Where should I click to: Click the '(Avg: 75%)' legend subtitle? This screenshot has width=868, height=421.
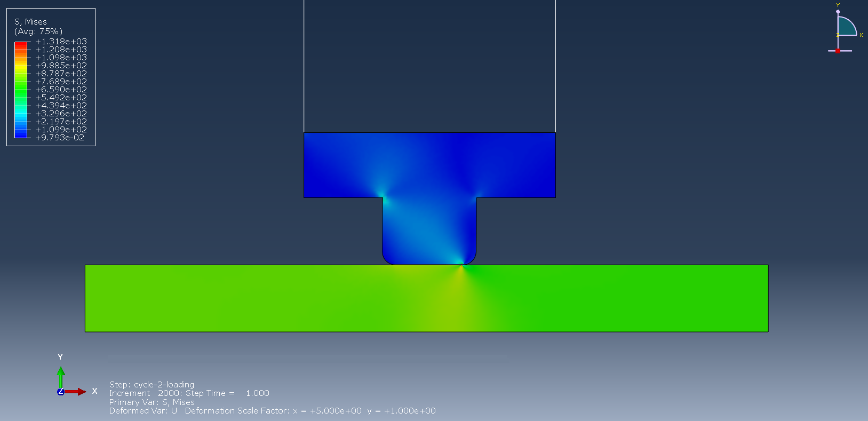point(38,31)
